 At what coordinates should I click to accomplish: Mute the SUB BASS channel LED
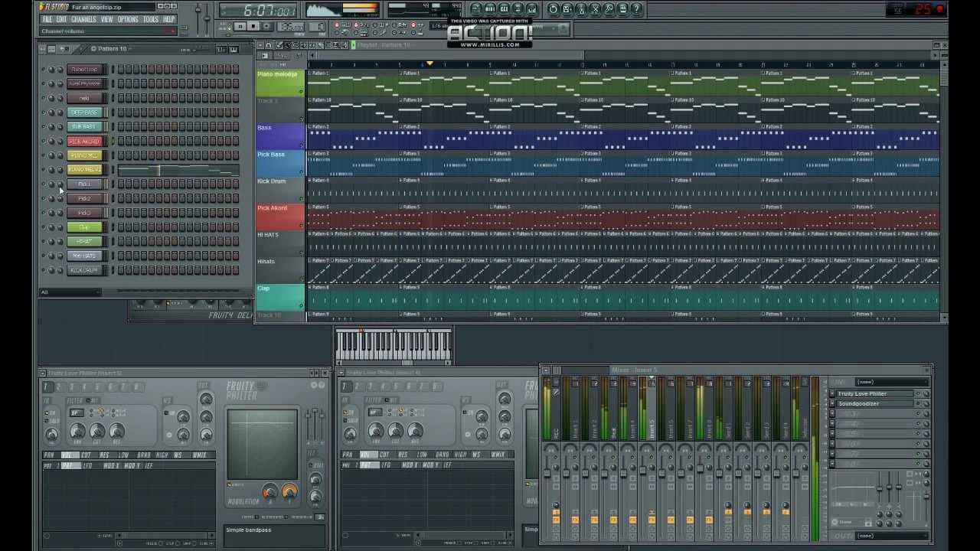coord(43,126)
